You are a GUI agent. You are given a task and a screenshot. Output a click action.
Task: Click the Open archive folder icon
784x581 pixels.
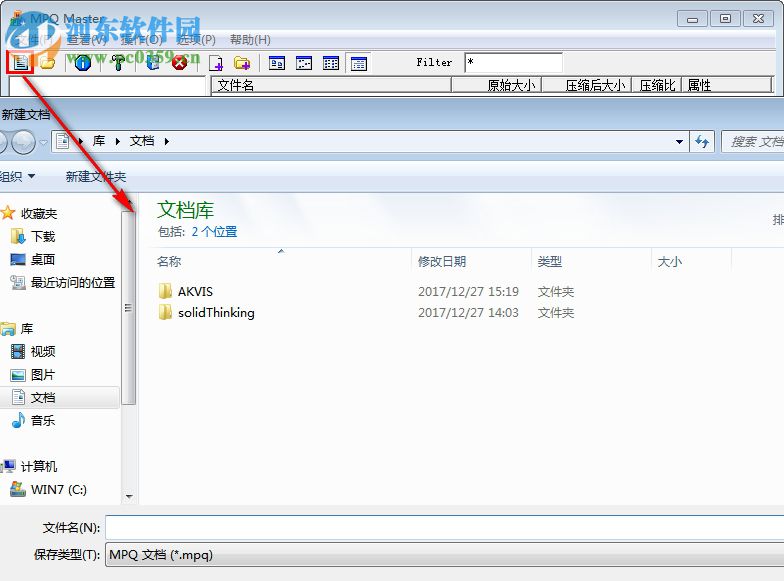(48, 63)
